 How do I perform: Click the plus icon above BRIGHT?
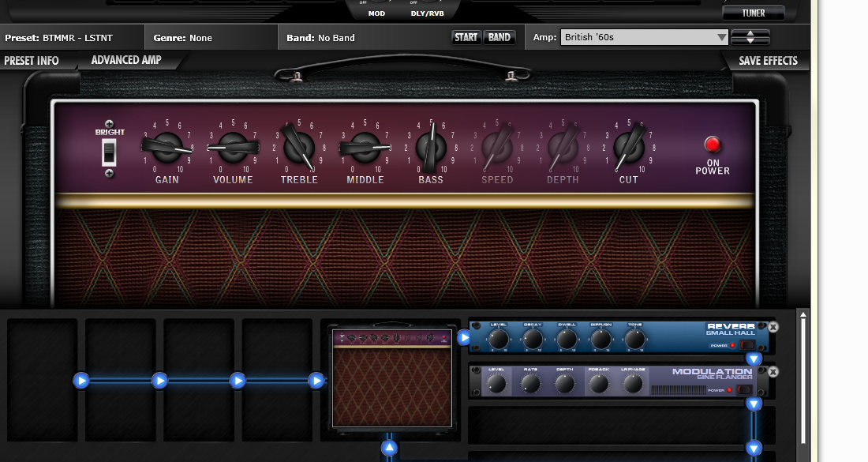coord(109,124)
